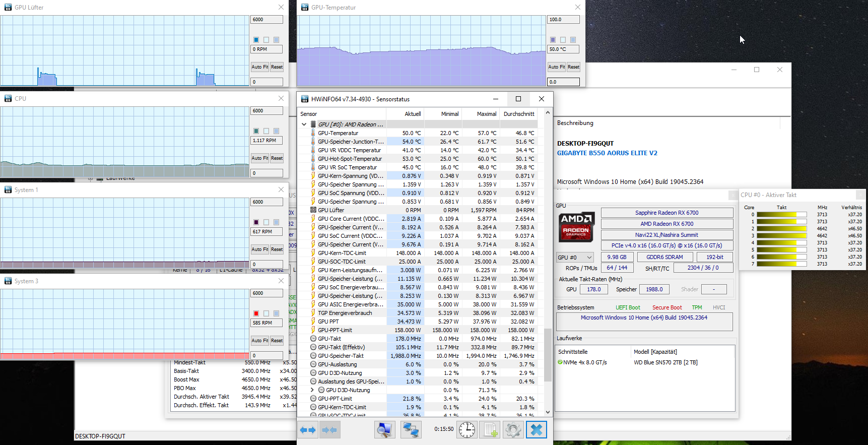
Task: Click the Durchschnitt column header
Action: [519, 114]
